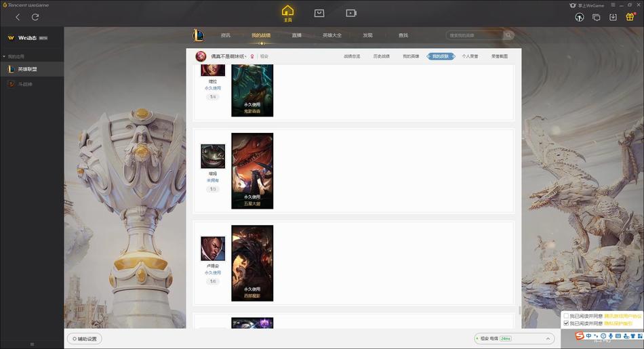Check the user agreement checkbox
644x349 pixels.
pyautogui.click(x=566, y=316)
